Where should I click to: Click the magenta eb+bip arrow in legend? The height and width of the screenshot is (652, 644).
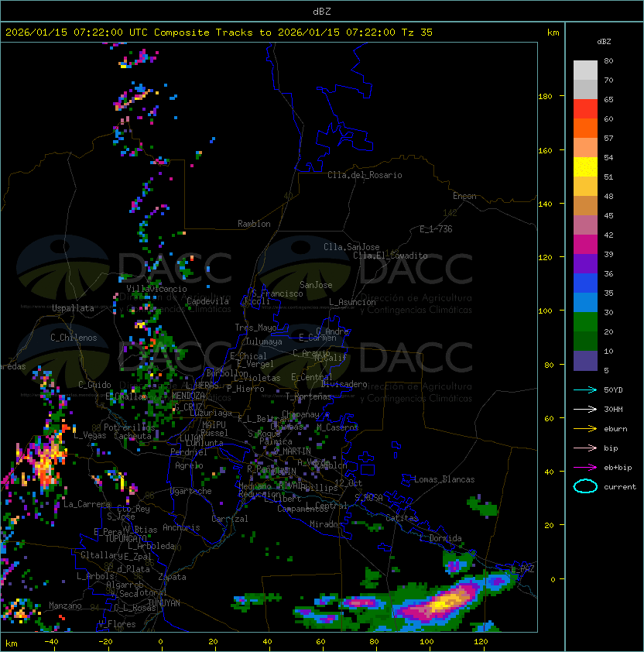pyautogui.click(x=585, y=468)
